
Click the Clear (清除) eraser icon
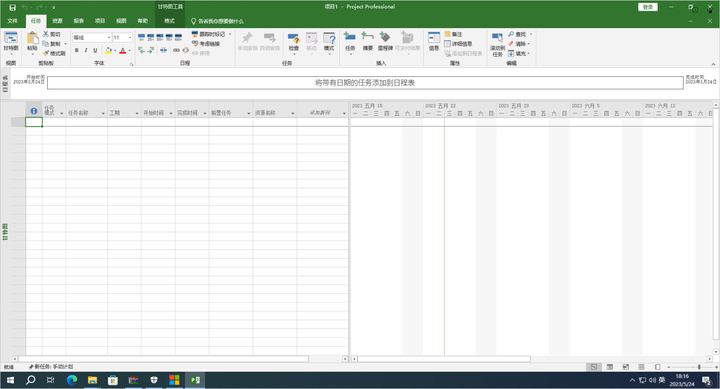(511, 44)
